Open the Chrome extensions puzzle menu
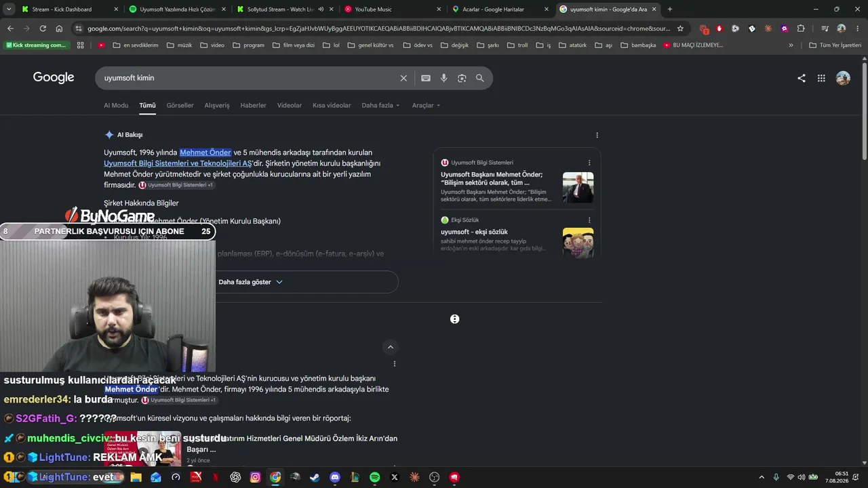This screenshot has height=488, width=868. tap(801, 28)
